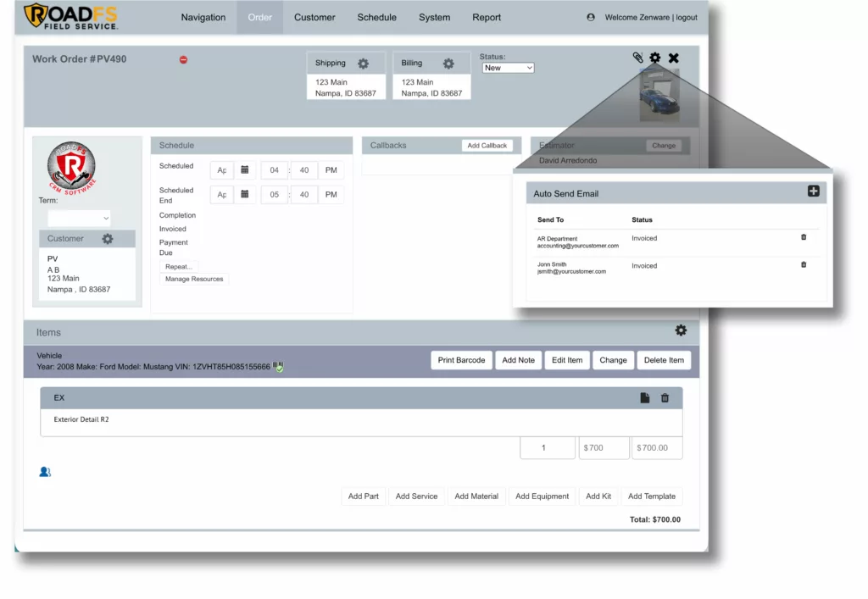The height and width of the screenshot is (599, 868).
Task: Click Add Part button
Action: [363, 496]
